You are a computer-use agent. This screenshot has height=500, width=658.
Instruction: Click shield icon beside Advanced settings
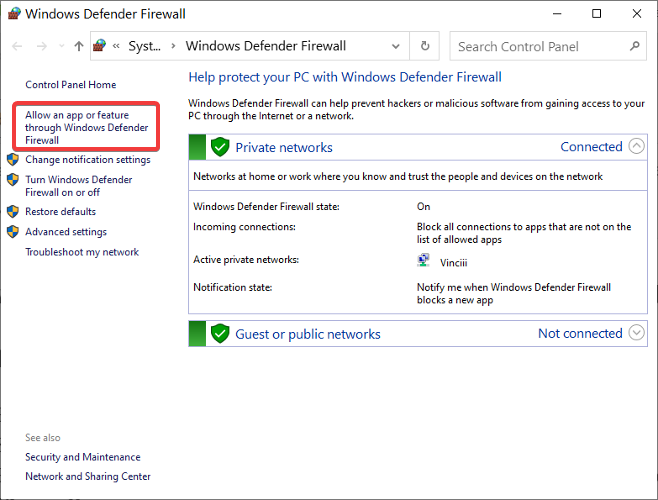tap(13, 232)
